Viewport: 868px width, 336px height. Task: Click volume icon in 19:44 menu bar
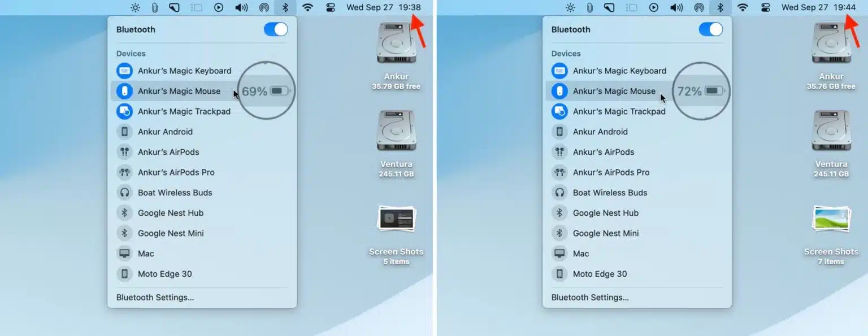(x=676, y=7)
